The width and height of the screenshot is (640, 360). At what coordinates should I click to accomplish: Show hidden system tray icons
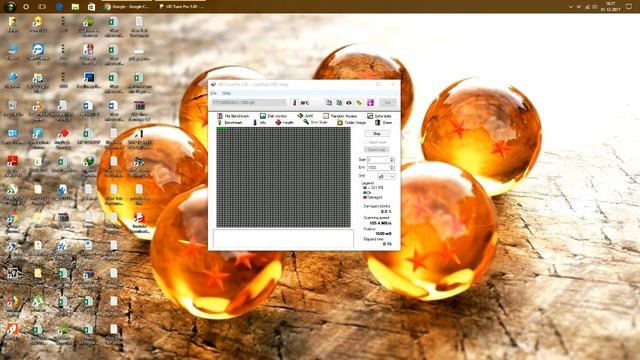[x=571, y=7]
